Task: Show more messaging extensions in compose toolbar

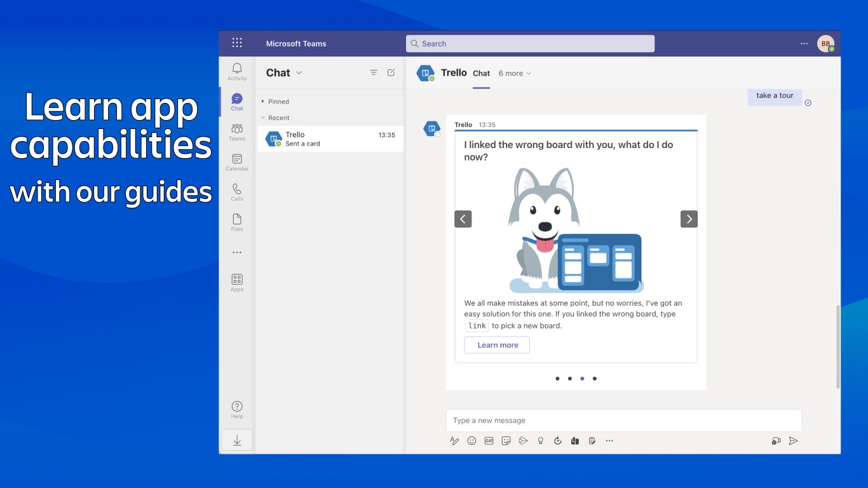Action: point(609,440)
